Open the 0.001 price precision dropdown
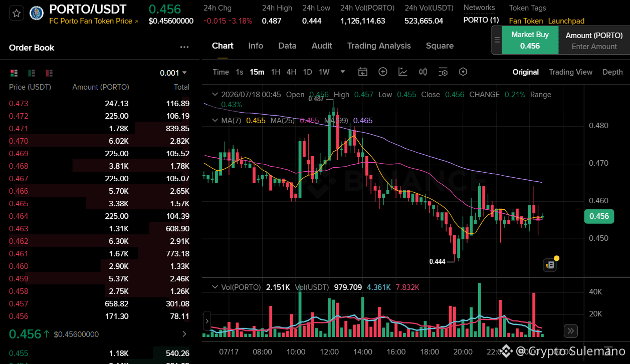 [173, 73]
